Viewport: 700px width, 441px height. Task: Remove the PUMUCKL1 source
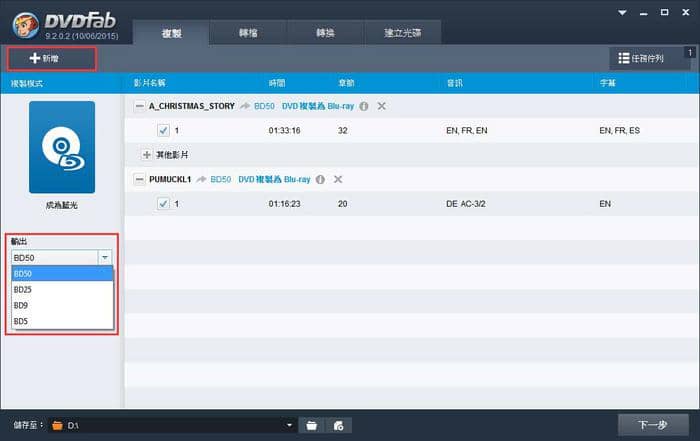tap(338, 179)
